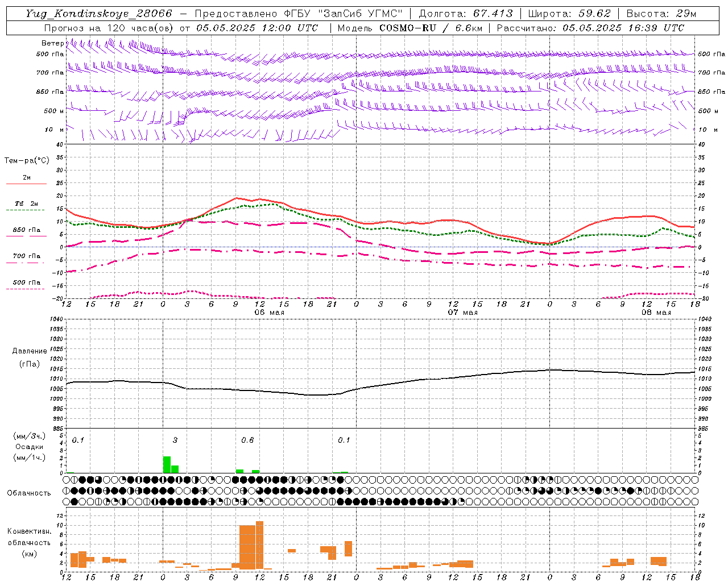Click the station title Yug_Kondinskoye_28066
This screenshot has height=582, width=728.
[x=98, y=14]
